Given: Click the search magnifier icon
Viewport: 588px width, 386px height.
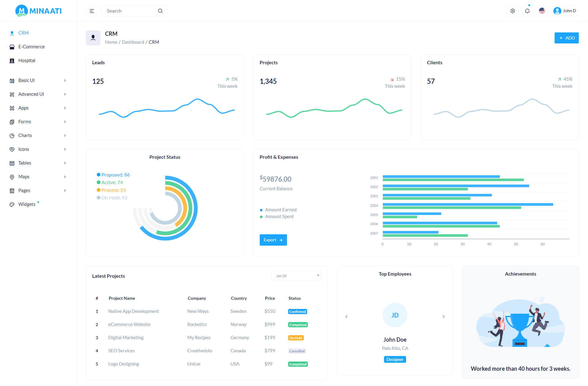Looking at the screenshot, I should click(160, 11).
